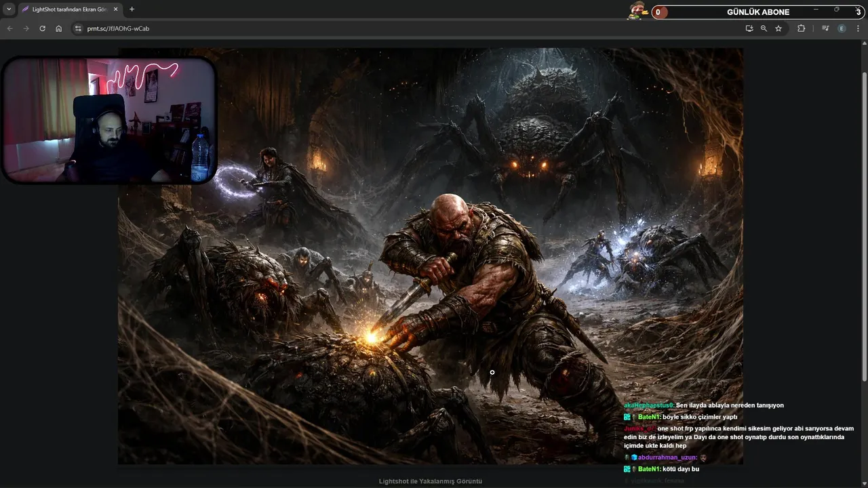868x488 pixels.
Task: Open the page zoom magnifier icon
Action: pyautogui.click(x=764, y=28)
